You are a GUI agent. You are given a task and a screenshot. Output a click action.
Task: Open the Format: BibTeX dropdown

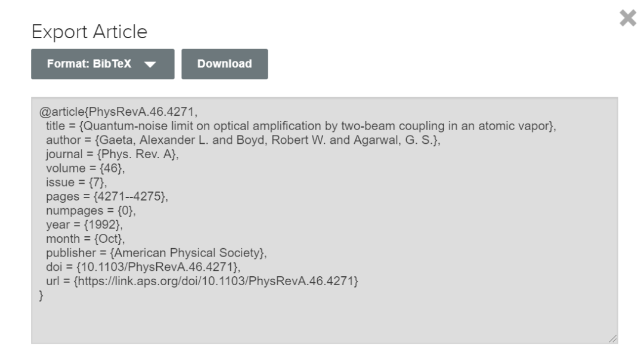click(x=103, y=64)
